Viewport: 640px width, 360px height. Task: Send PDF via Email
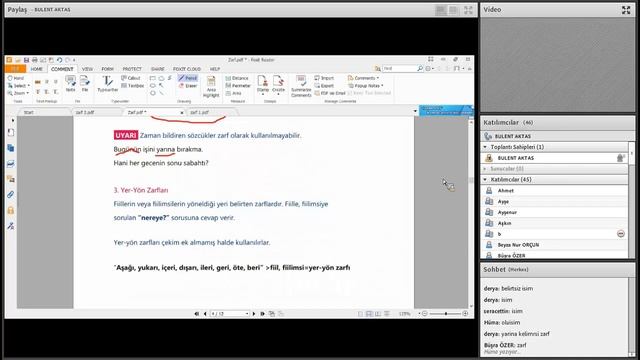pos(330,93)
